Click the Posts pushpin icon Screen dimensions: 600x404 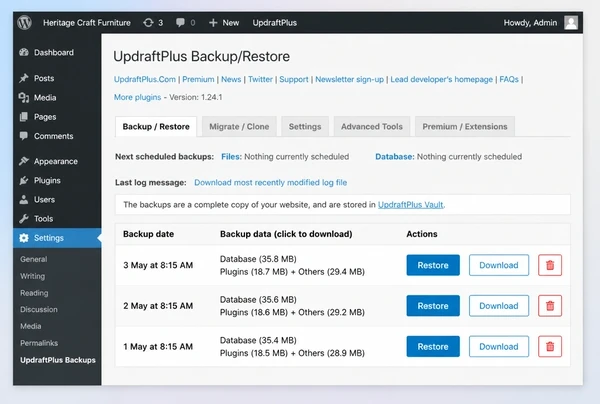click(24, 78)
